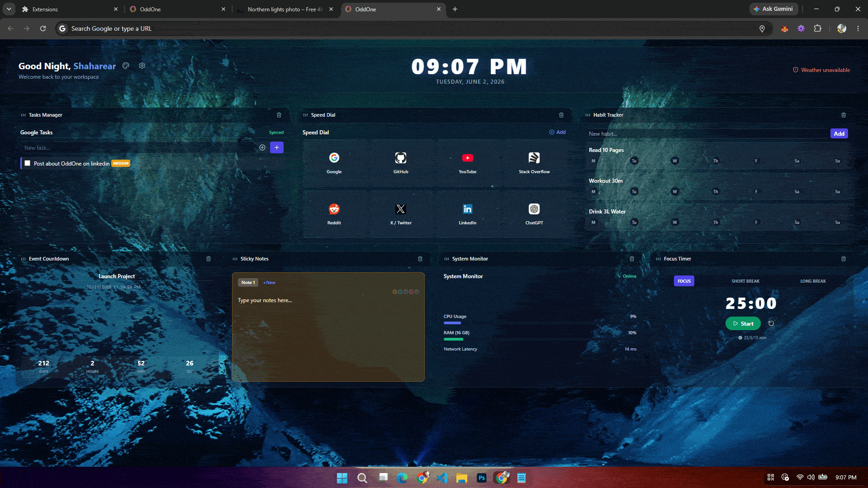Launch the Stack Overflow speed dial shortcut
Viewport: 868px width, 488px height.
534,163
